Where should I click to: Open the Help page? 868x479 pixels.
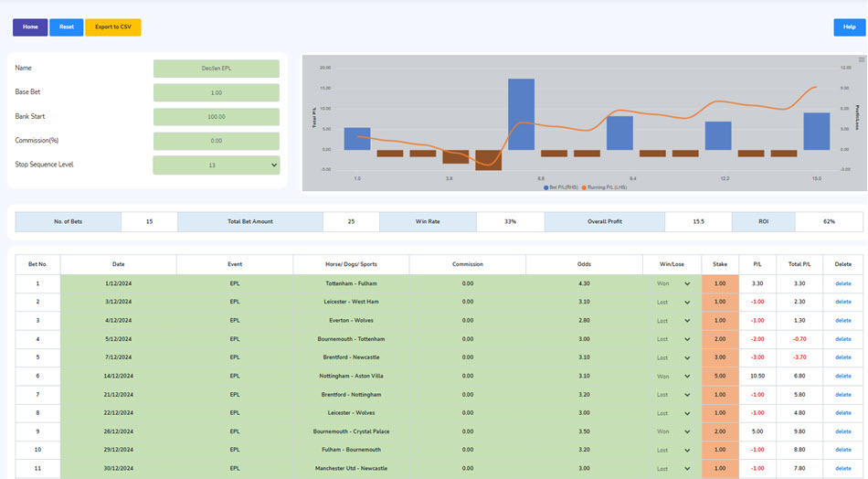coord(849,27)
